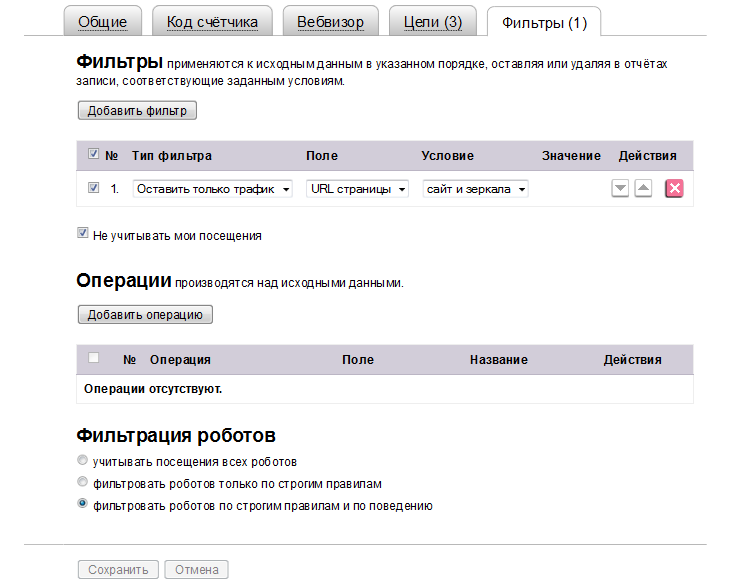Open the 'Оставить только трафик' filter type dropdown
The image size is (748, 587).
[212, 189]
